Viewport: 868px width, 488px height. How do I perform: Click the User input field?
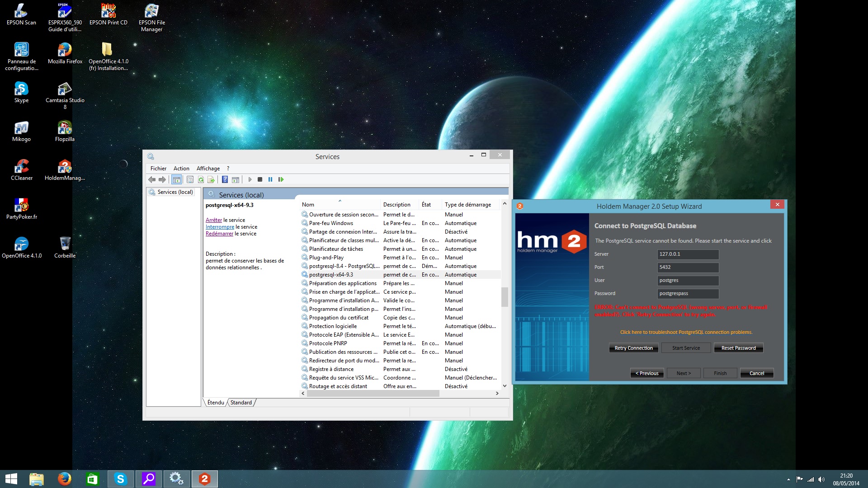tap(688, 281)
